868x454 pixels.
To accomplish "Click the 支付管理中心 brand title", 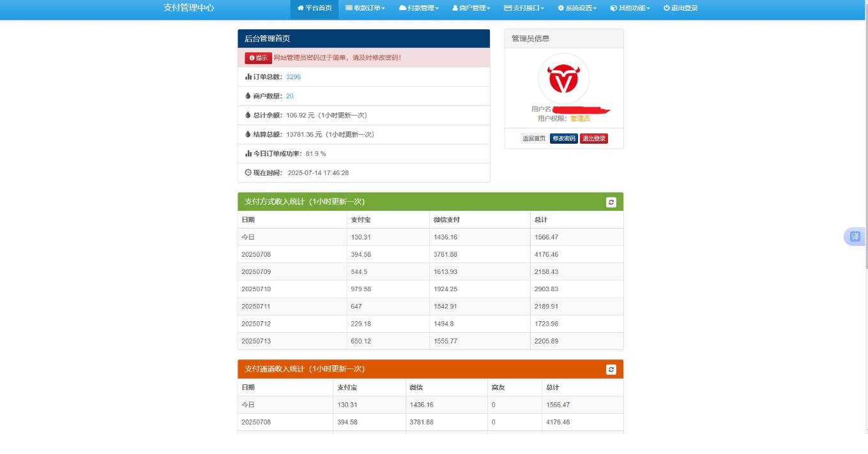I will 189,8.
